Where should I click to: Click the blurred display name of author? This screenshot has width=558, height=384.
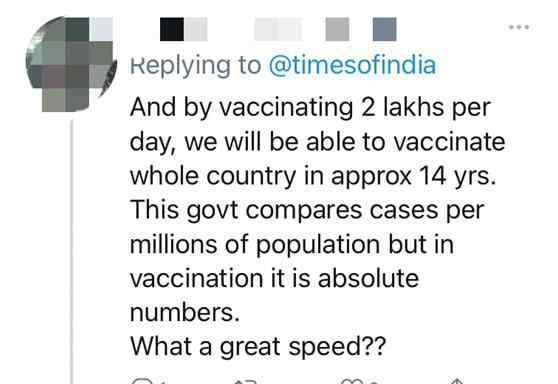[184, 29]
